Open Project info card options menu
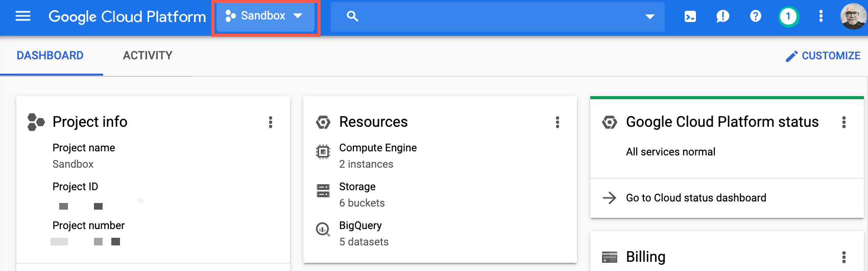This screenshot has width=868, height=271. [x=271, y=122]
